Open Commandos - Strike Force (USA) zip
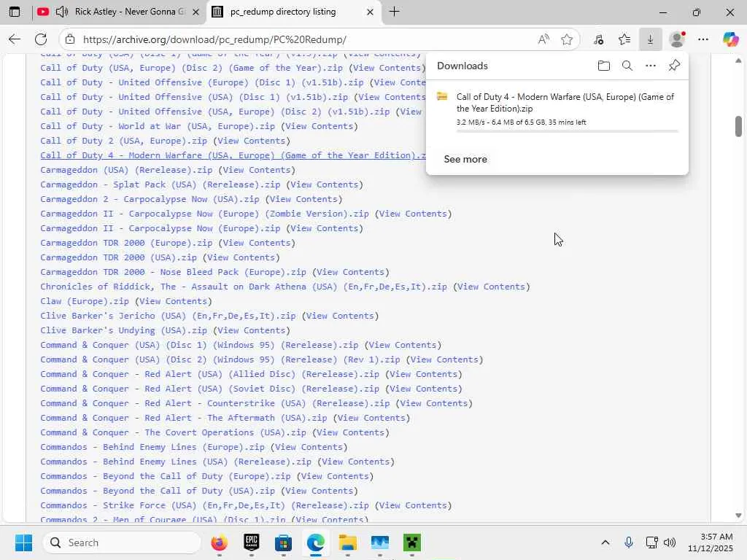This screenshot has width=747, height=560. (204, 506)
